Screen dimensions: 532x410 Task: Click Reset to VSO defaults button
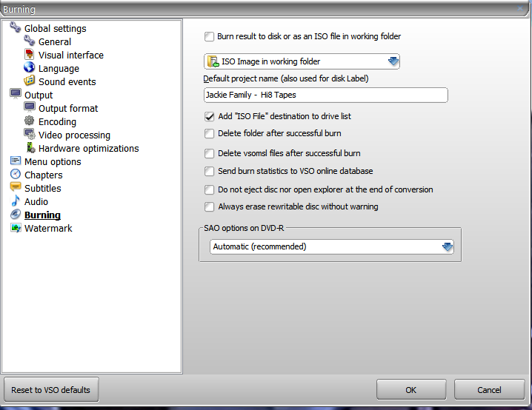[51, 390]
